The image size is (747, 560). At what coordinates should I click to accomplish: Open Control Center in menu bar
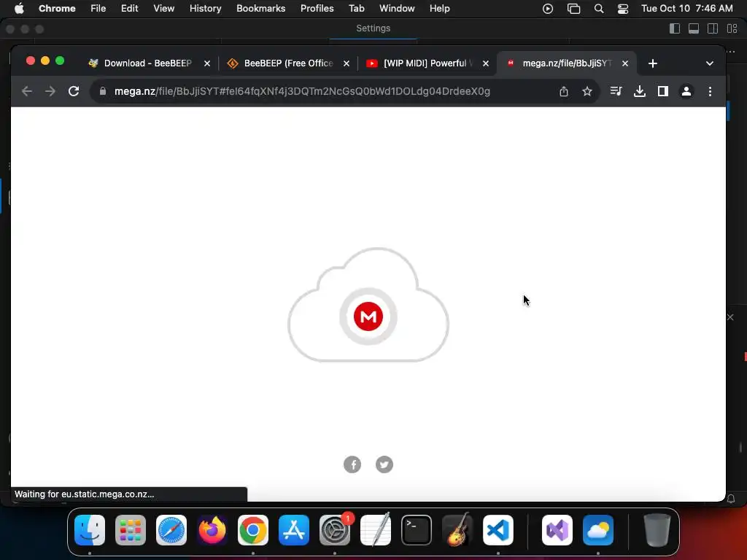pos(623,9)
